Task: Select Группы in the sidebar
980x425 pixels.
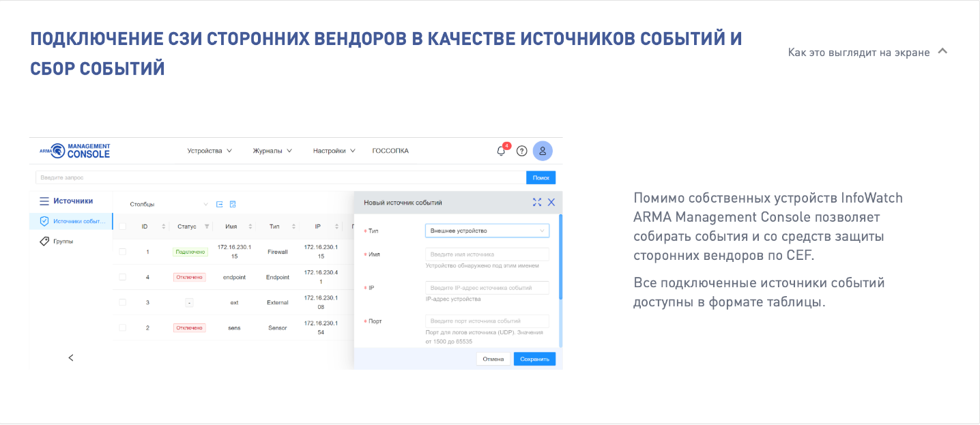Action: (71, 241)
